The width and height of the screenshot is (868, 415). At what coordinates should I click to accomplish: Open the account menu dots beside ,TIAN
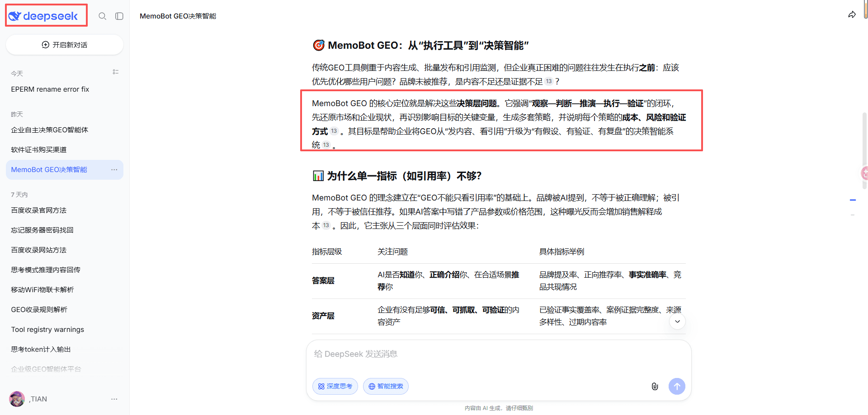(x=114, y=399)
